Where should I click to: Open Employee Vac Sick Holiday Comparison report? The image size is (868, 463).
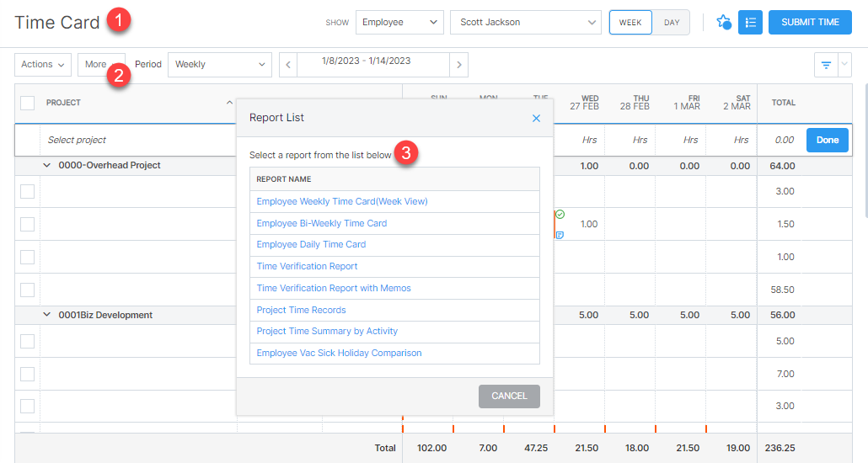click(339, 353)
